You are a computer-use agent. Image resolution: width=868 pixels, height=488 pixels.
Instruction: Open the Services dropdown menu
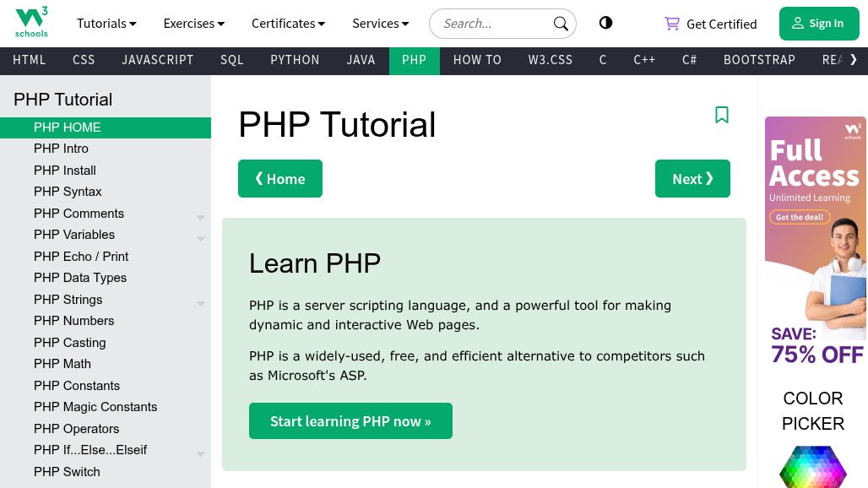[x=380, y=24]
